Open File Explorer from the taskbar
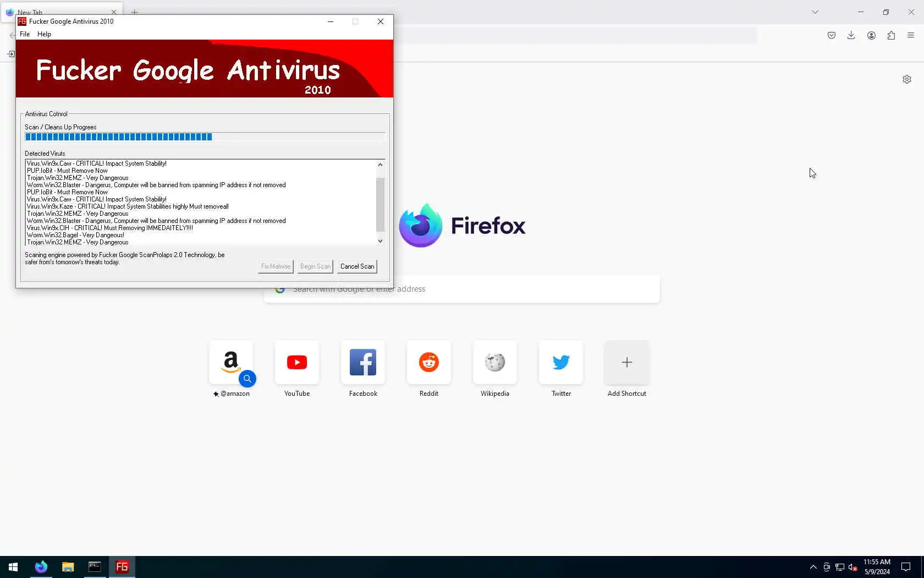The width and height of the screenshot is (924, 578). pos(68,567)
